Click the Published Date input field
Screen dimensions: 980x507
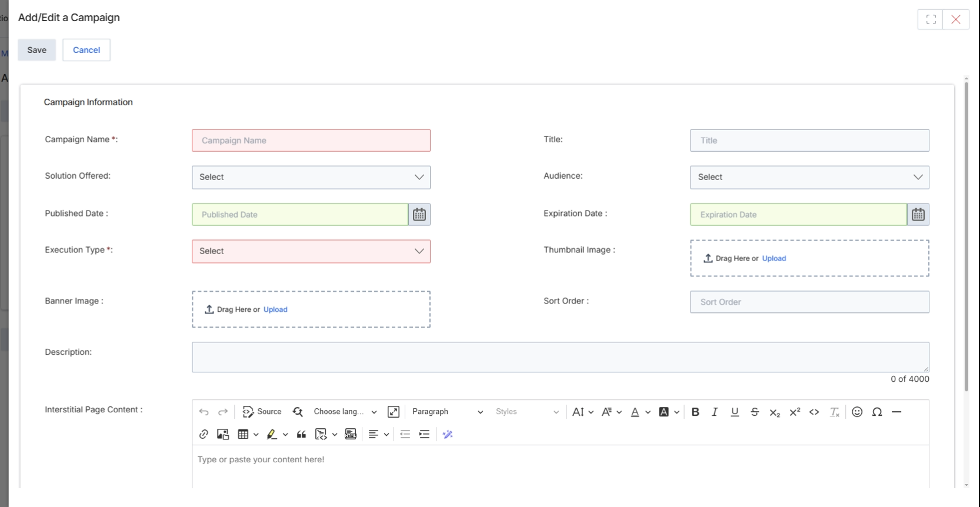[x=300, y=215]
